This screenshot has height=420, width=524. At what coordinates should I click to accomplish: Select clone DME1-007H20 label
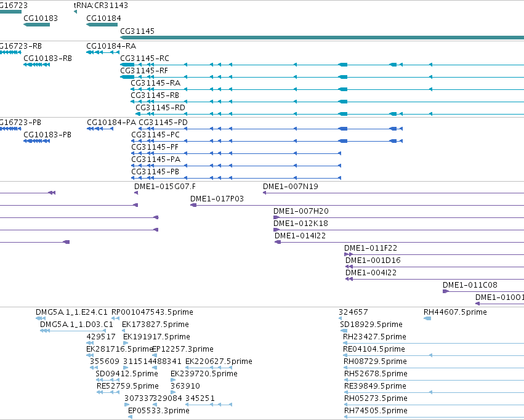(x=301, y=211)
